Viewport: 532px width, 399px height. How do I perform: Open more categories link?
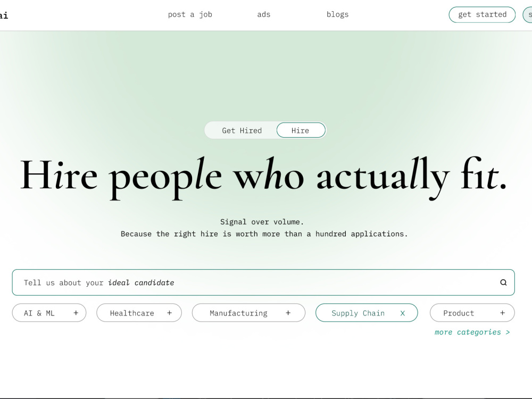(x=472, y=332)
